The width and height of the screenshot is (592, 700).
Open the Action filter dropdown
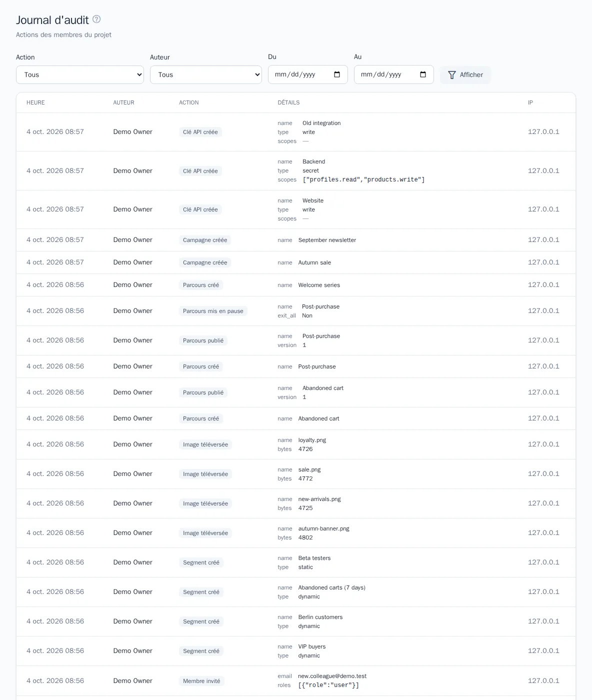pos(80,75)
